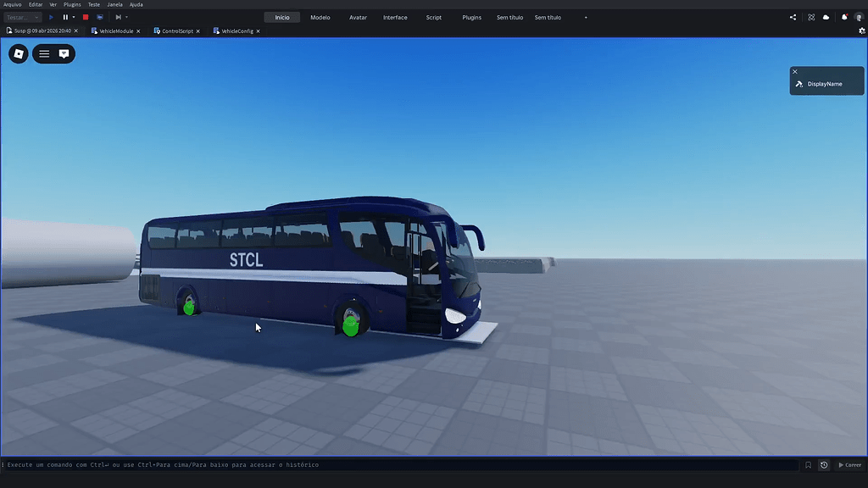Open the Janela menu

pos(114,4)
